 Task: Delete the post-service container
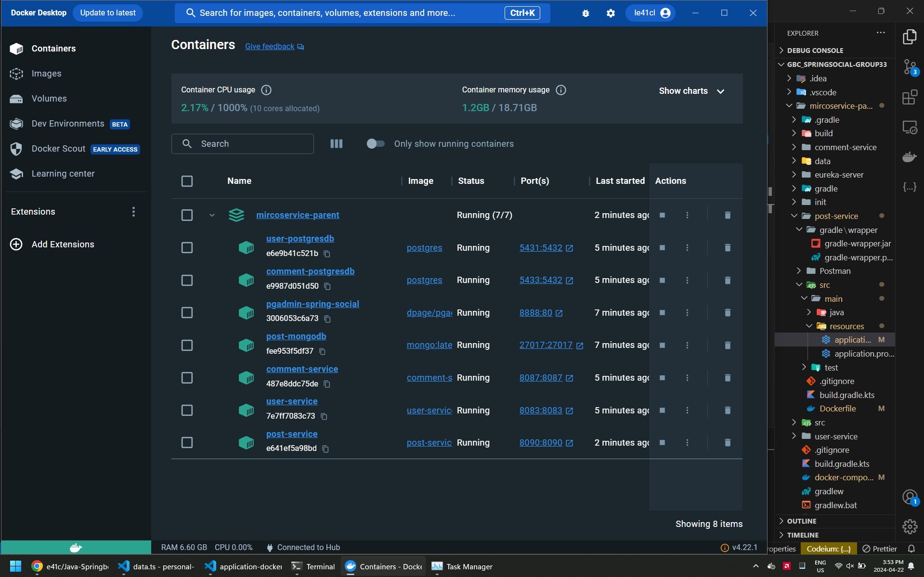click(728, 442)
